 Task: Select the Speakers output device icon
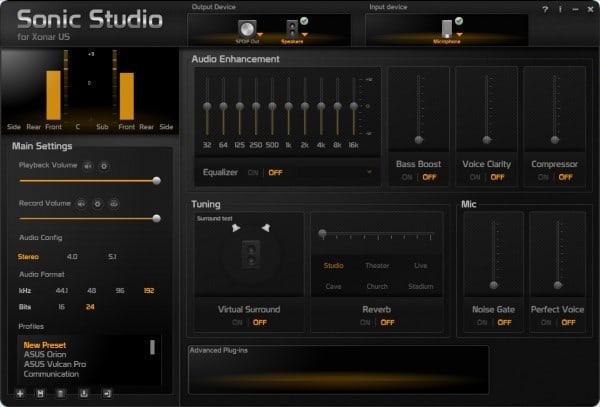coord(292,29)
